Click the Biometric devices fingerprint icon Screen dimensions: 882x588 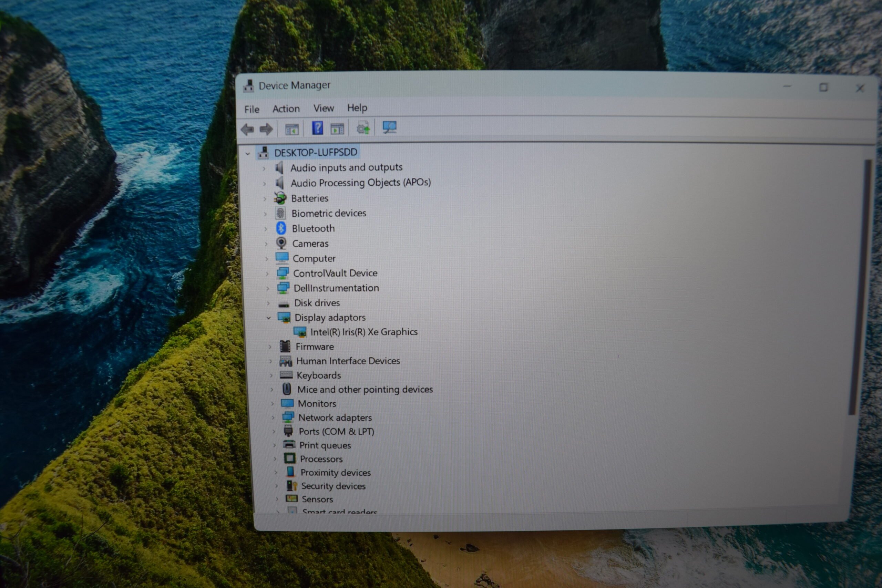[280, 213]
